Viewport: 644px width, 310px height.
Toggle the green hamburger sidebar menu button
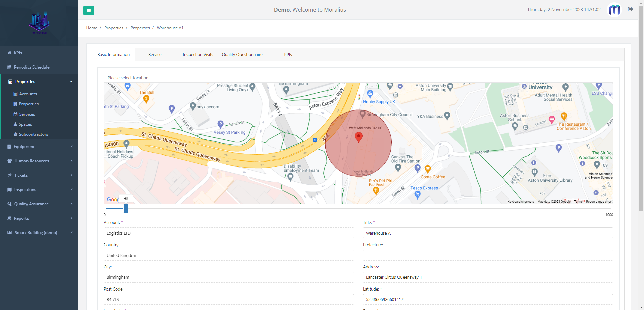pos(89,10)
